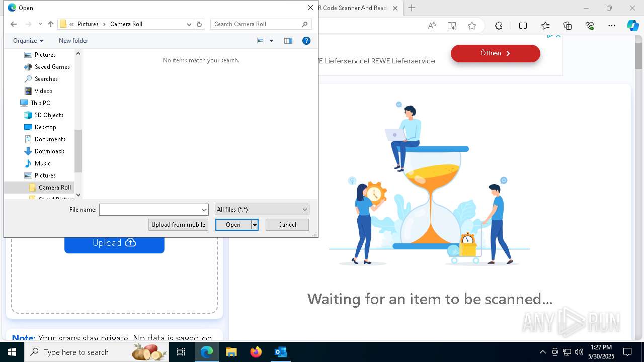Close the QR Code Scanner browser tab
Viewport: 644px width, 362px height.
point(395,8)
